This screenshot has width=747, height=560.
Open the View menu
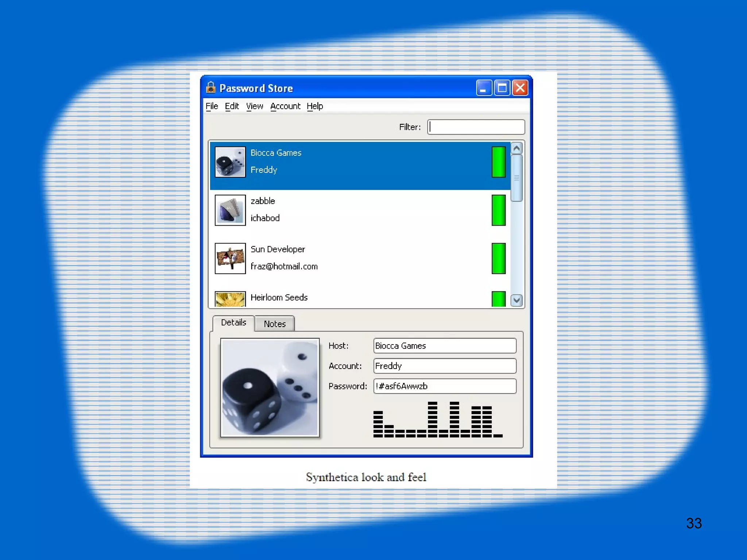[x=254, y=106]
